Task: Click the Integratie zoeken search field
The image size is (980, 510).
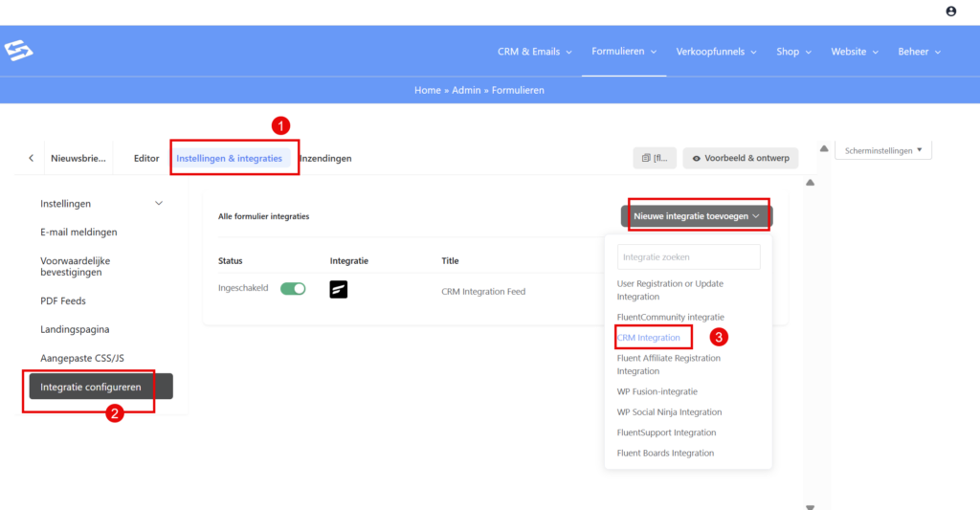Action: pyautogui.click(x=688, y=256)
